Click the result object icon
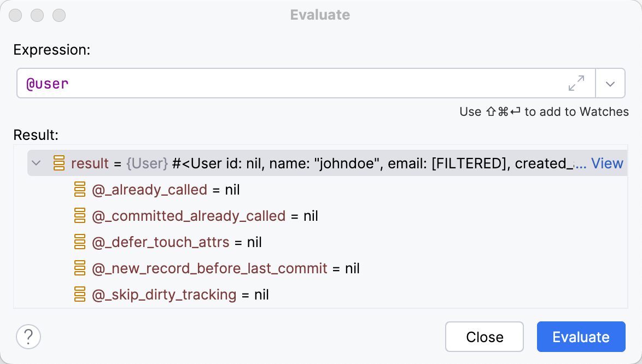 pyautogui.click(x=59, y=163)
